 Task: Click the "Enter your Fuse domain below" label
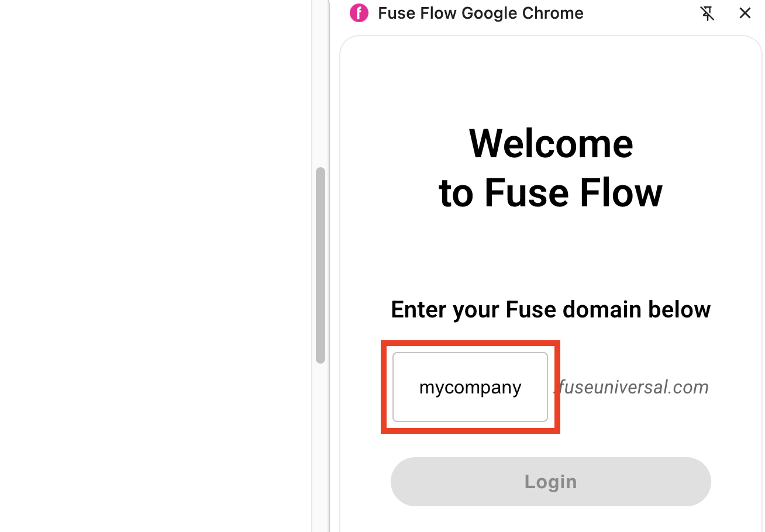point(550,309)
